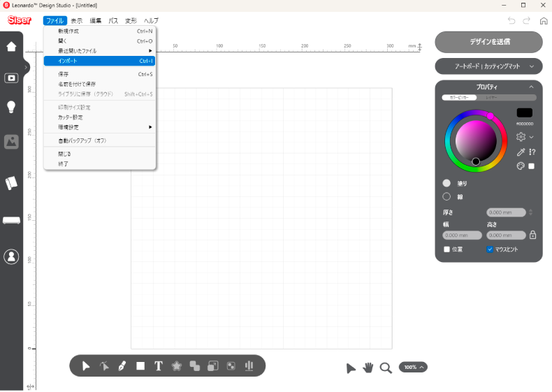Screen dimensions: 552x392
Task: Choose 新規作成 from the file menu
Action: coord(100,31)
